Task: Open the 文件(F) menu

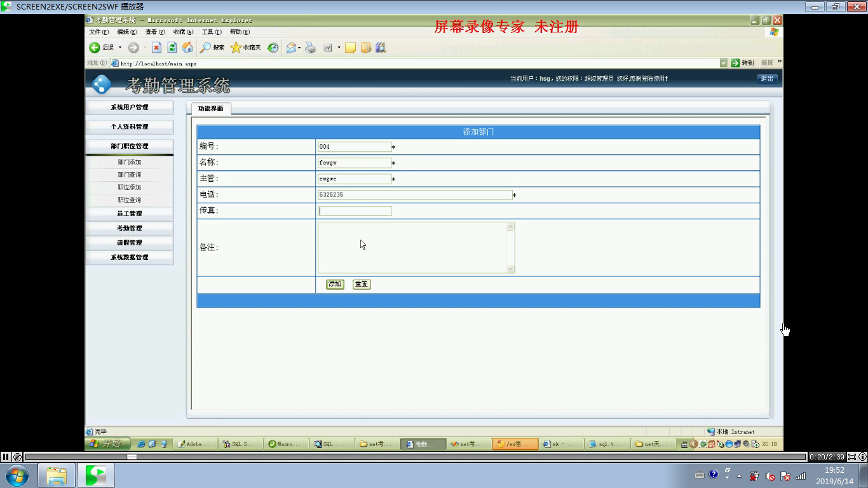Action: [x=99, y=32]
